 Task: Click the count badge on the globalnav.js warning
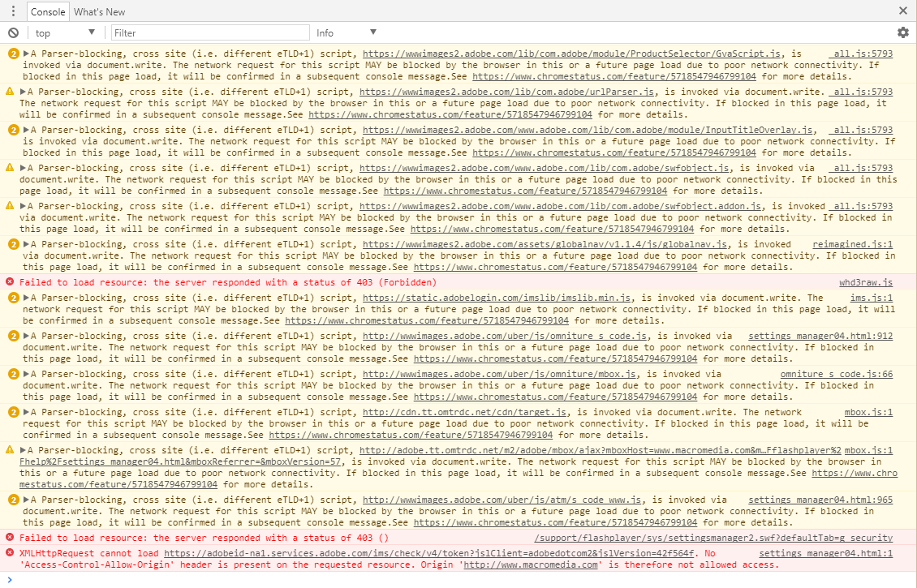[14, 244]
